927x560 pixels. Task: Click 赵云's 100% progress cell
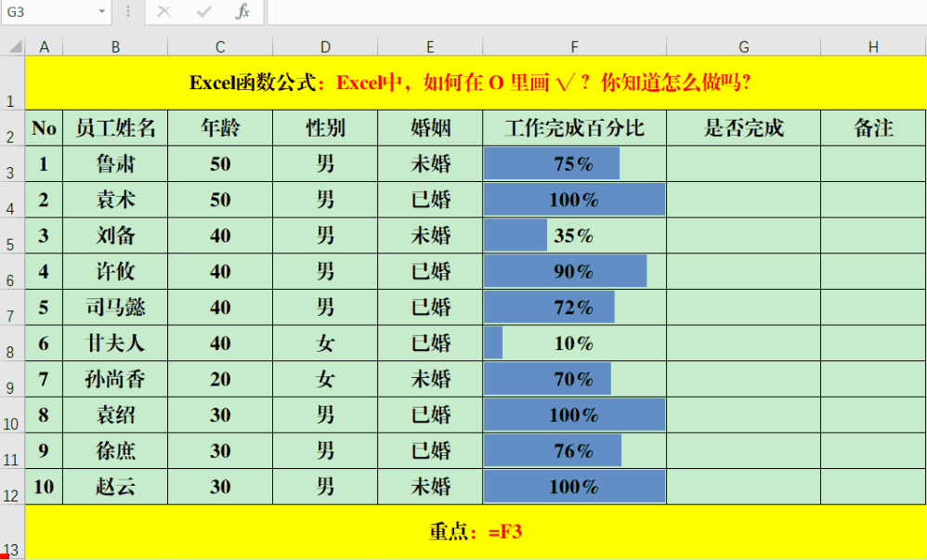point(574,487)
